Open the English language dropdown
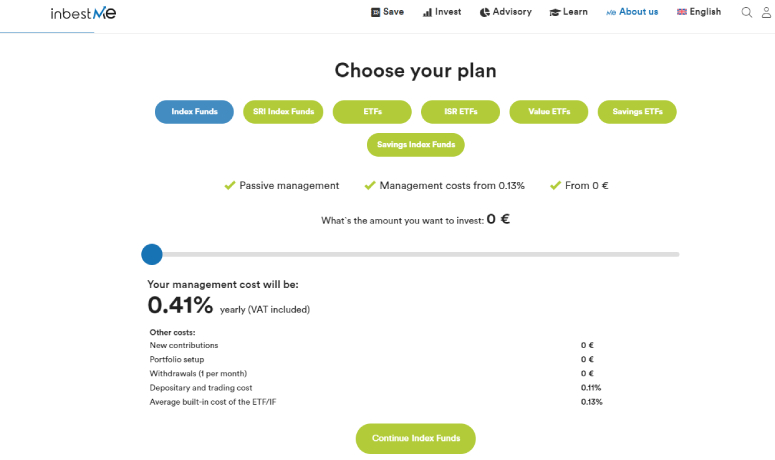The height and width of the screenshot is (460, 775). pyautogui.click(x=699, y=12)
